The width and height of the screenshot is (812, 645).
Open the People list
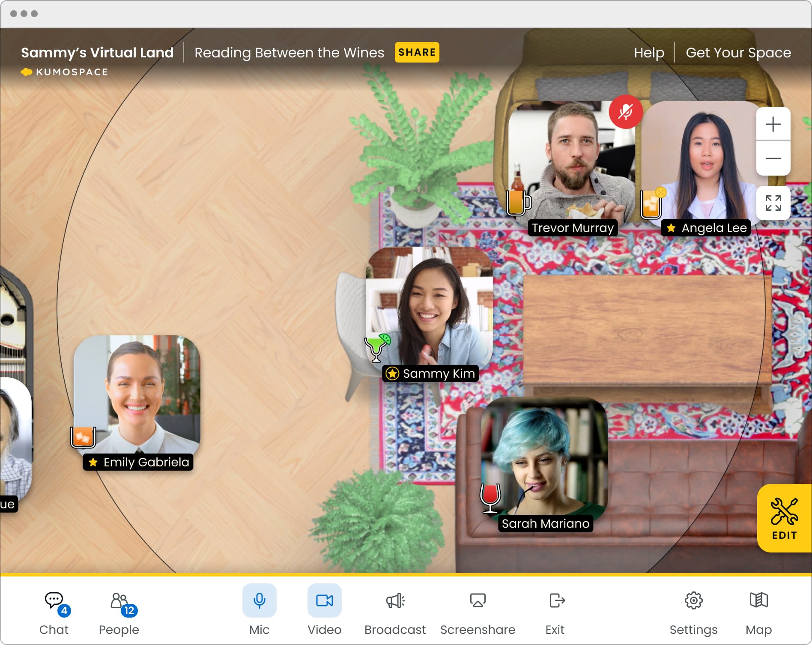[119, 609]
